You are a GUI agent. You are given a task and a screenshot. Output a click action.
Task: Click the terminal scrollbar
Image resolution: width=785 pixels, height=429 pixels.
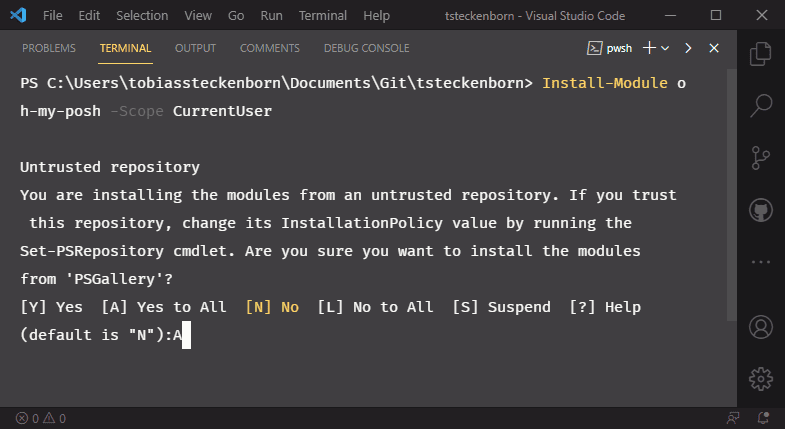coord(731,195)
